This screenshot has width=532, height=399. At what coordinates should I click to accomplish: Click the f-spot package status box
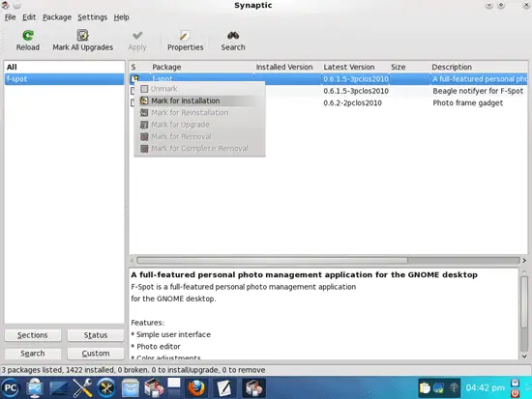tap(135, 78)
